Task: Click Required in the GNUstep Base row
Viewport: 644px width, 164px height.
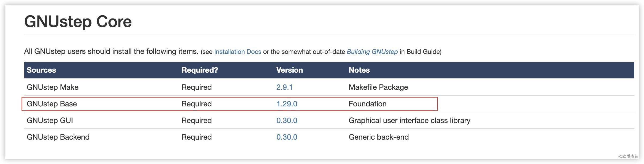Action: click(x=196, y=104)
